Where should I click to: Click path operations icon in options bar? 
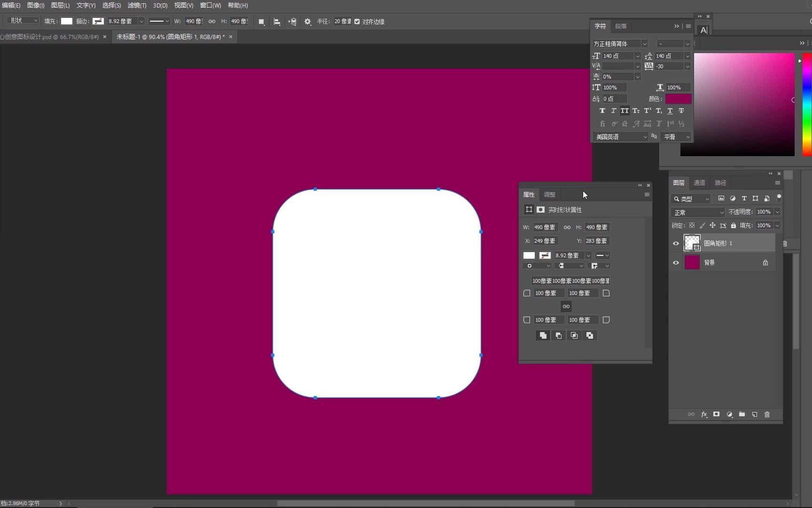[x=262, y=22]
